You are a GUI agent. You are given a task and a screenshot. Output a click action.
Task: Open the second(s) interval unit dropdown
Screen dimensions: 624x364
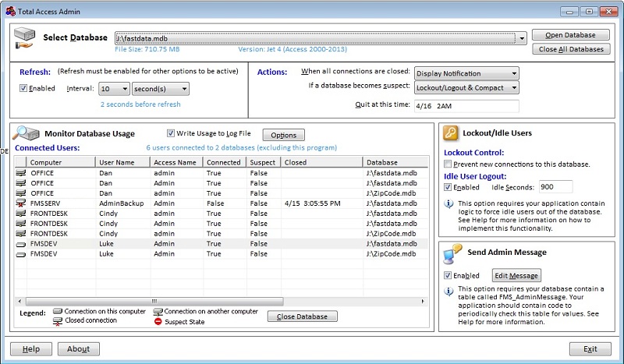click(x=184, y=89)
